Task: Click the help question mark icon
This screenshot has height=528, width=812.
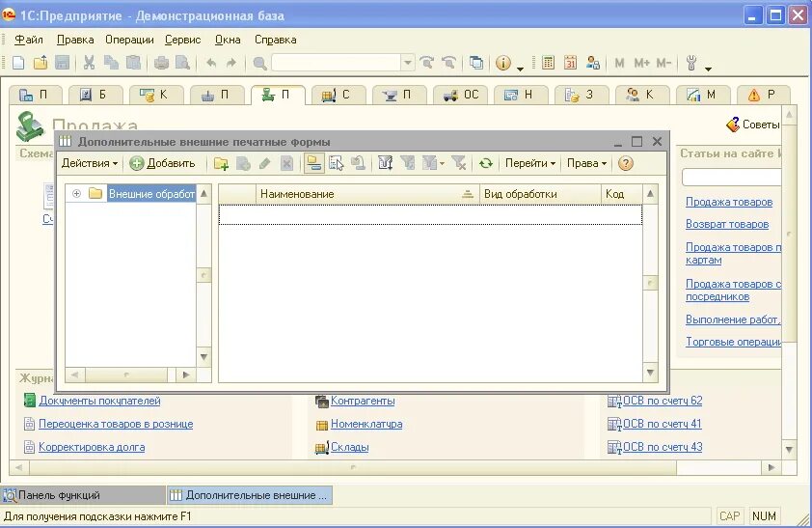Action: [626, 164]
